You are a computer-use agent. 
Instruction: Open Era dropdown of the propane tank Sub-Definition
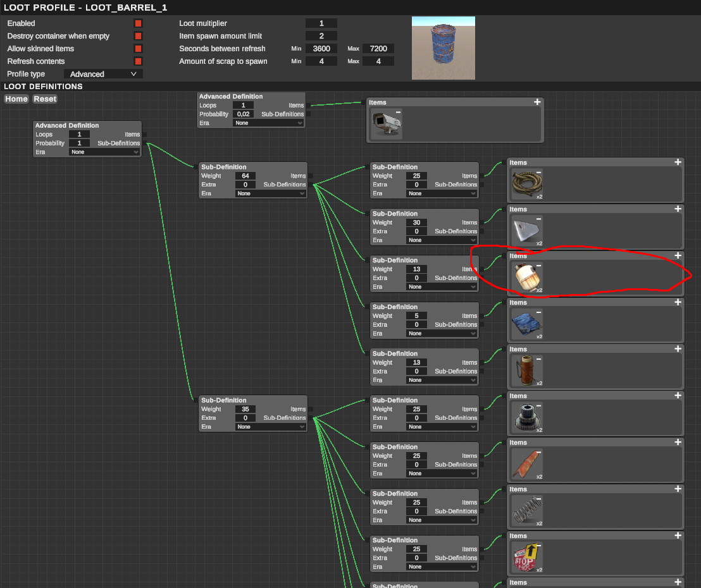[x=442, y=287]
